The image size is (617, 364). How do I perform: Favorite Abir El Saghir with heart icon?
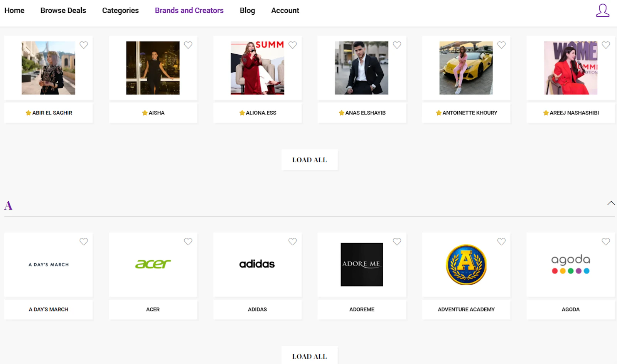84,45
